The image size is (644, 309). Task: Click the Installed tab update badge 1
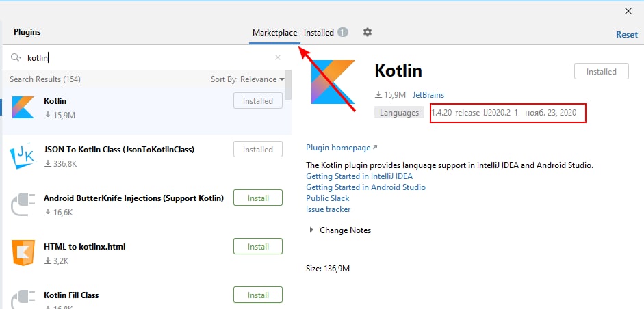tap(343, 32)
